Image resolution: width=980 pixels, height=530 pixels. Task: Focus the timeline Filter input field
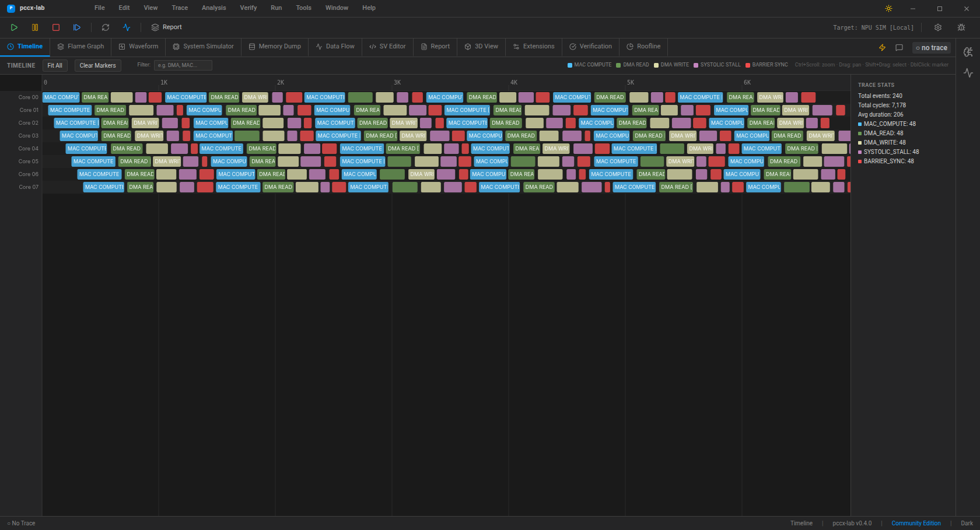tap(183, 65)
